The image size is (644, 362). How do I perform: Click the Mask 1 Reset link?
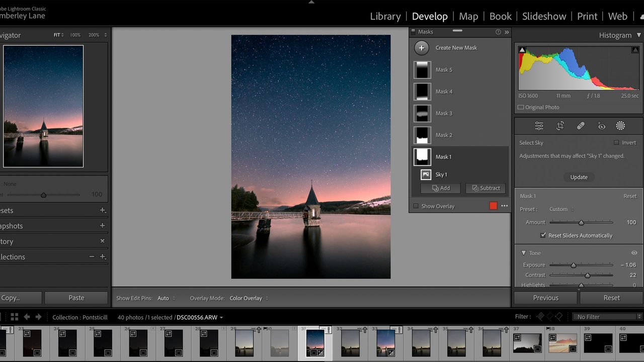click(630, 196)
